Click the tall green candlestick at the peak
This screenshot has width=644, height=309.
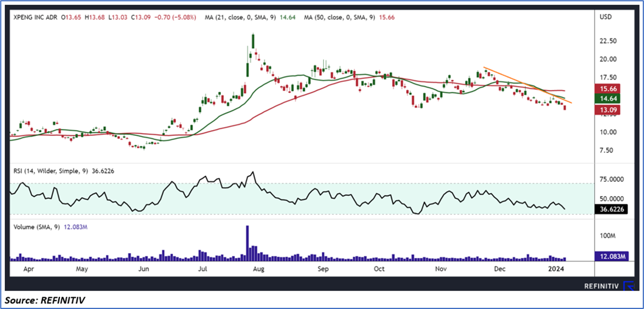coord(253,42)
